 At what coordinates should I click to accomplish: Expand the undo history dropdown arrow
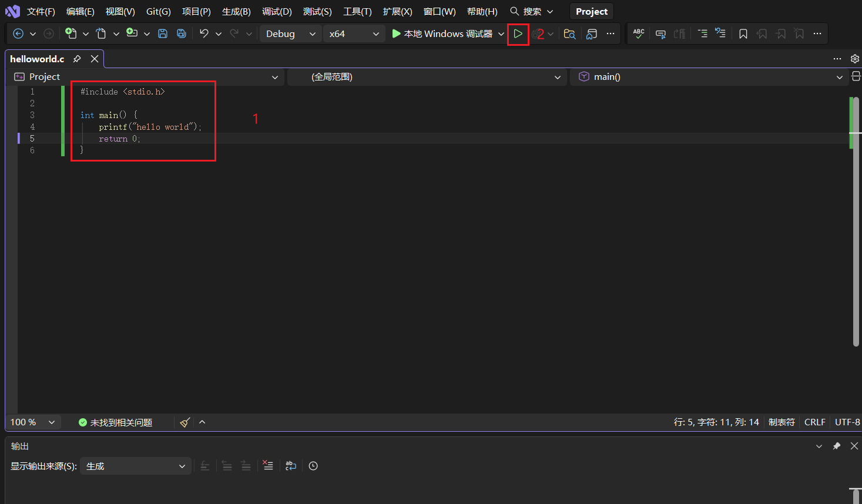[219, 34]
